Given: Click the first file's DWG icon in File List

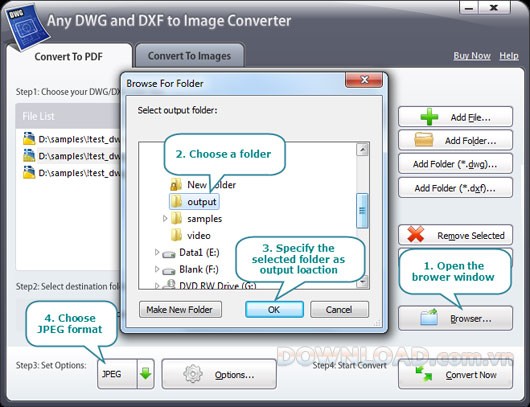Looking at the screenshot, I should point(29,139).
